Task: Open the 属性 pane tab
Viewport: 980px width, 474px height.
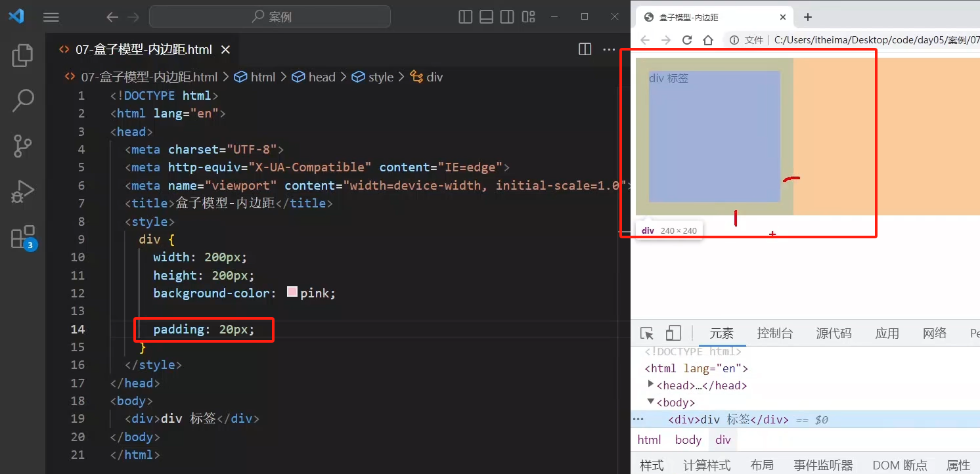Action: (958, 465)
